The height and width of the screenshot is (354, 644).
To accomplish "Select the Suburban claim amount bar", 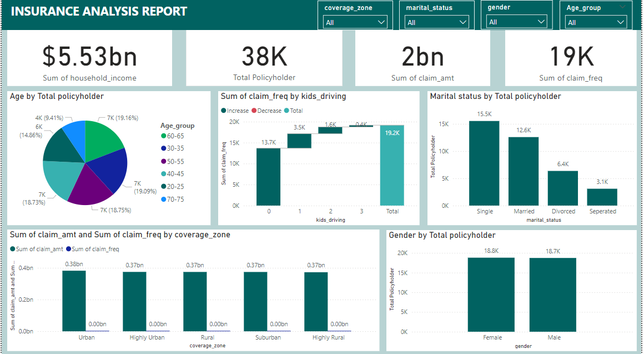I will coord(255,301).
